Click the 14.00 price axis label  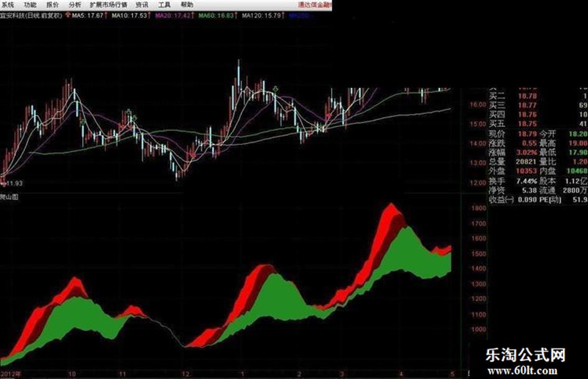click(x=478, y=143)
